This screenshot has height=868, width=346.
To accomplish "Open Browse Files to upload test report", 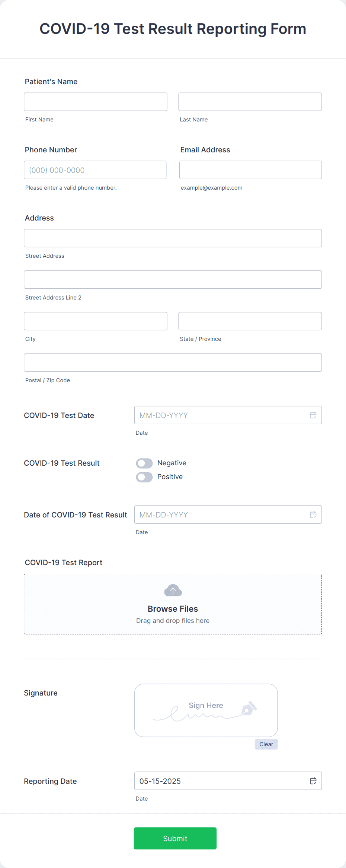I will click(173, 608).
